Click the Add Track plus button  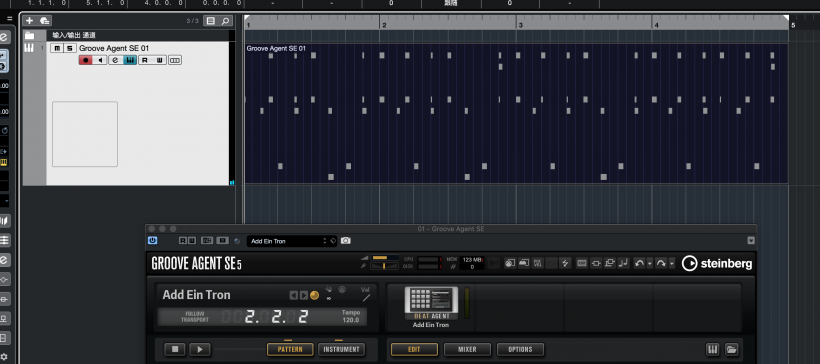click(29, 21)
